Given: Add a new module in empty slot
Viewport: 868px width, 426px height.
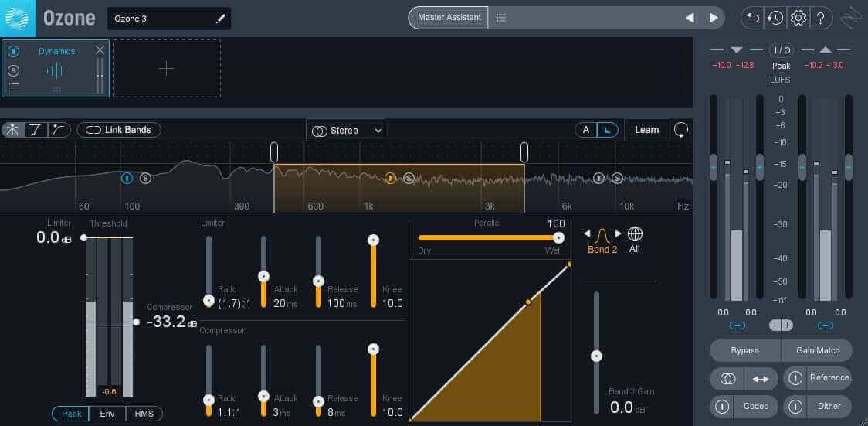Looking at the screenshot, I should 167,69.
